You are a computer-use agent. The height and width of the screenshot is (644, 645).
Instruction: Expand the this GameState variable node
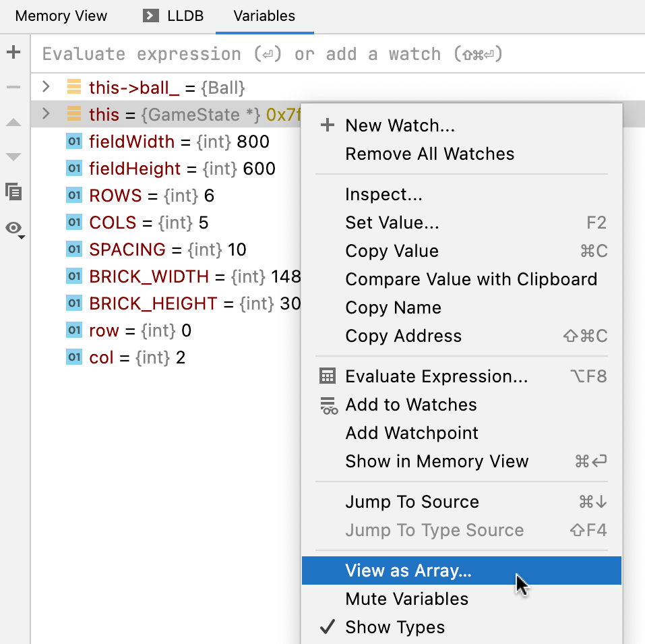(45, 115)
